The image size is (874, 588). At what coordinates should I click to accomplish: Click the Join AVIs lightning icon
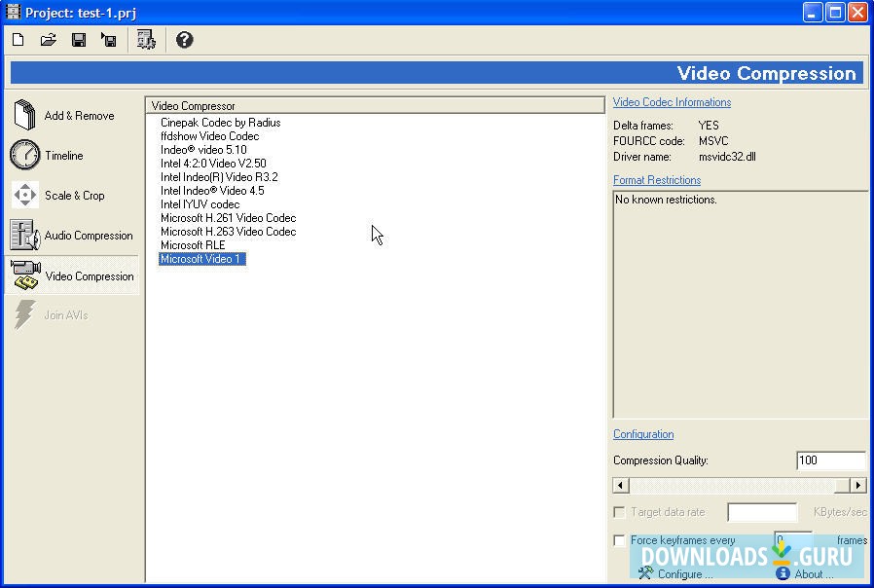click(x=24, y=314)
